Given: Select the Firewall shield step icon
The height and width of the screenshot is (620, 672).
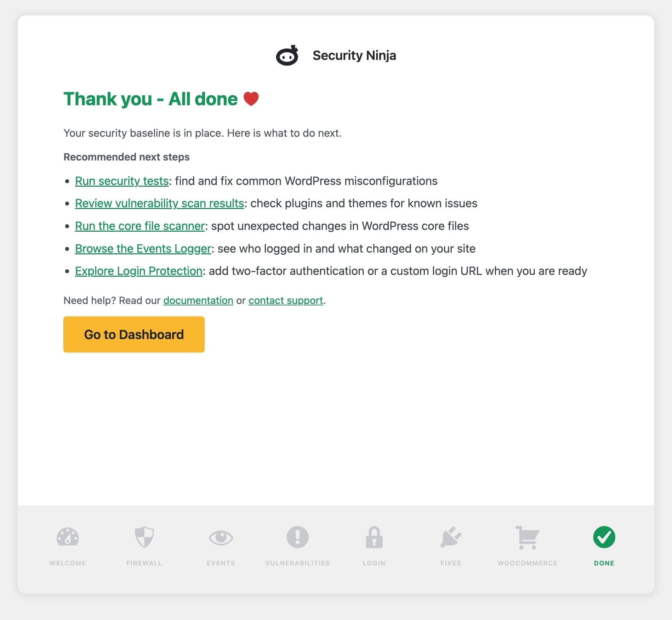Looking at the screenshot, I should pyautogui.click(x=144, y=537).
